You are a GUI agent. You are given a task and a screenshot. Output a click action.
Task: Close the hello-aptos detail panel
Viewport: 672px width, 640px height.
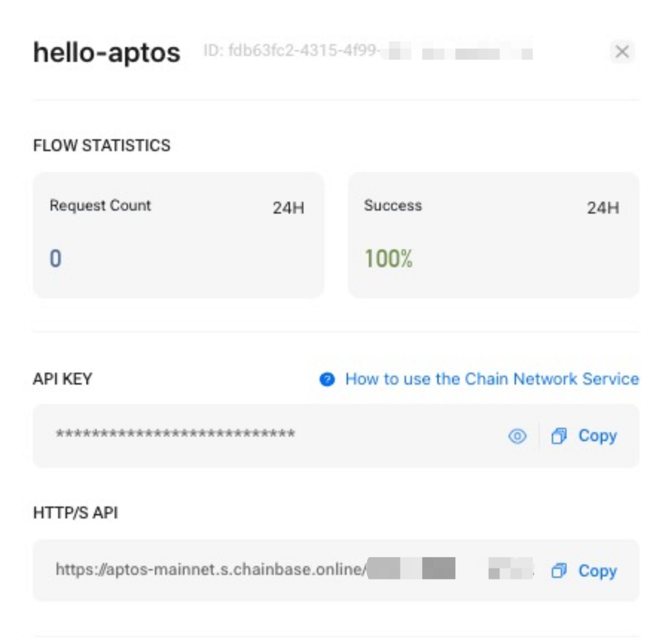pos(621,52)
